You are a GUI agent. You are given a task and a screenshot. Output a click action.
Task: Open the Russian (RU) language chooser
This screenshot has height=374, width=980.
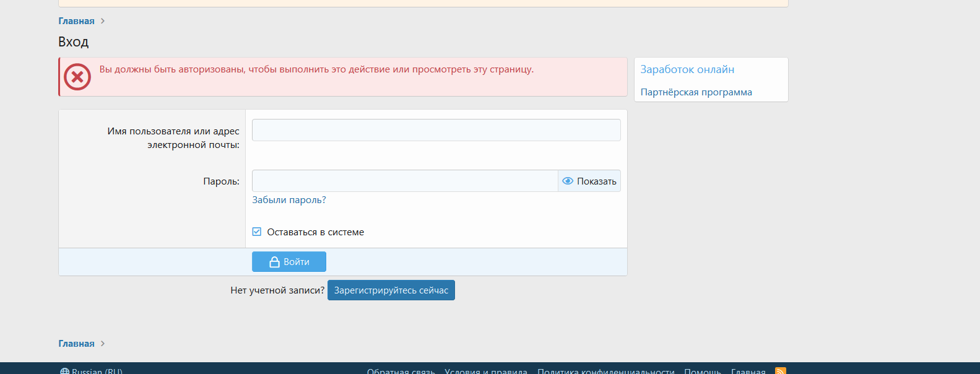click(x=92, y=371)
